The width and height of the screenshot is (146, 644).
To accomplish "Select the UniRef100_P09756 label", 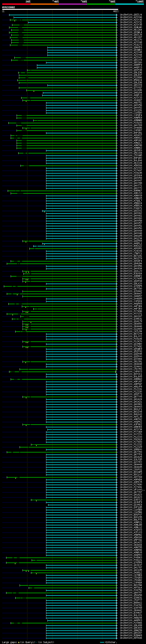I will 131,590.
